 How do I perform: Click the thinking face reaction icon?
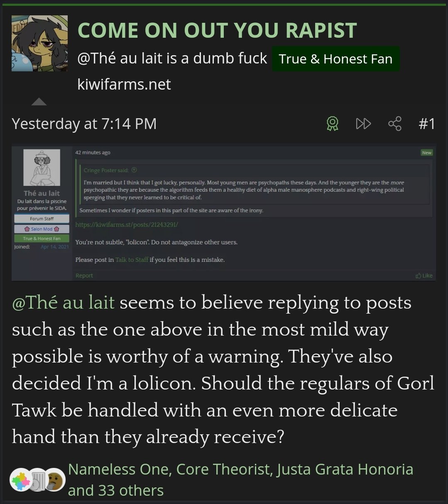(55, 480)
